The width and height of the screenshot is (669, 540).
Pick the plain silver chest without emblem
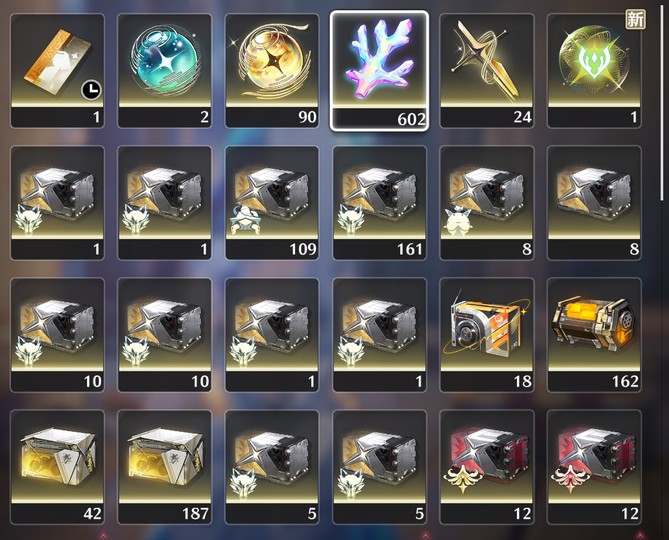point(594,203)
